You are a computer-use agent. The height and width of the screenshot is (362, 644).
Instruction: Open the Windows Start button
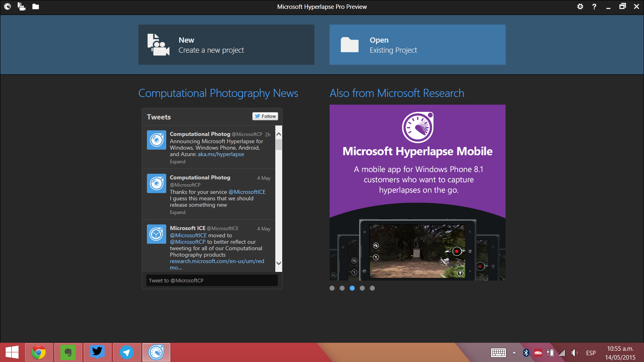click(12, 353)
